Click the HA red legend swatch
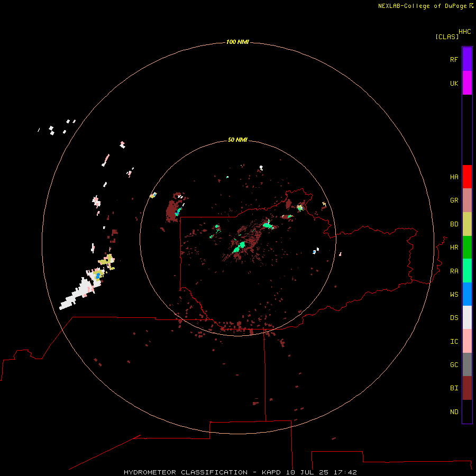 click(x=467, y=177)
